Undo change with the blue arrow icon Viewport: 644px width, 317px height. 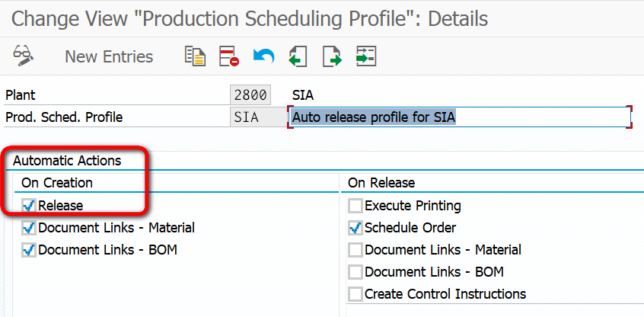coord(263,56)
